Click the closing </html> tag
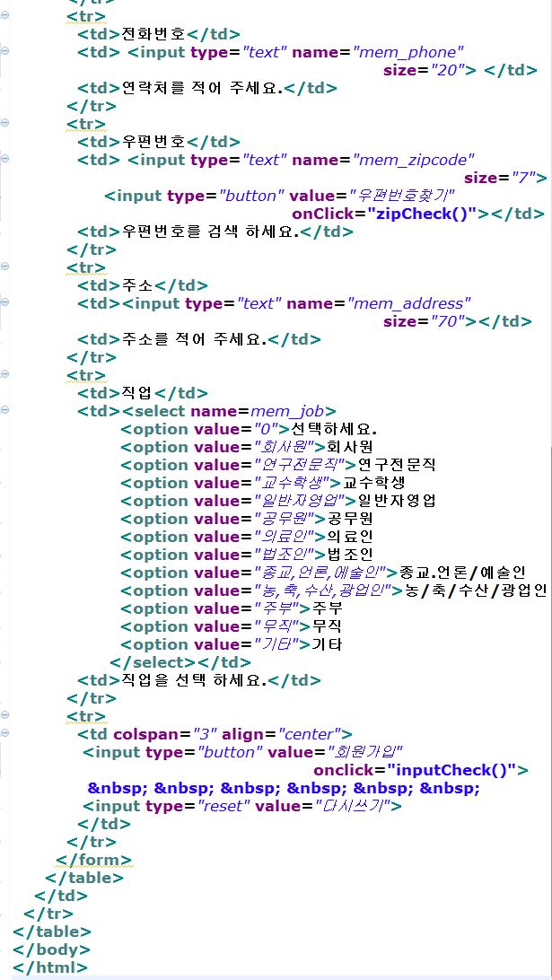 pyautogui.click(x=50, y=968)
